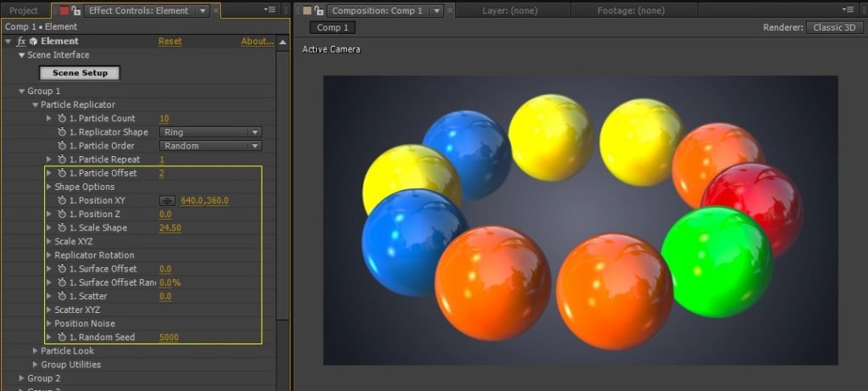The width and height of the screenshot is (868, 391).
Task: Expand the Particle Look group
Action: click(x=36, y=350)
